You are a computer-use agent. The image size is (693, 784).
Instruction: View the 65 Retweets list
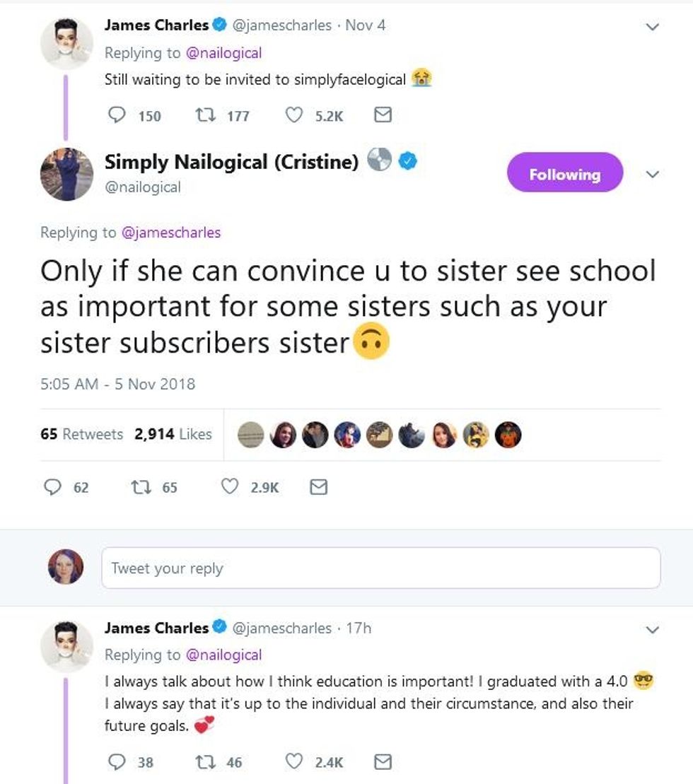pyautogui.click(x=81, y=434)
